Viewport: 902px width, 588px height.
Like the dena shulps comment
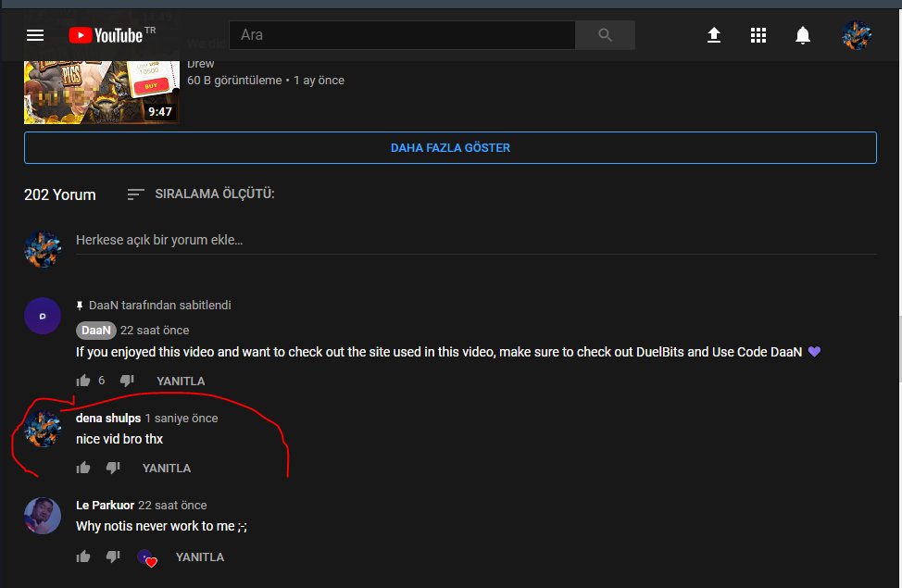(83, 468)
